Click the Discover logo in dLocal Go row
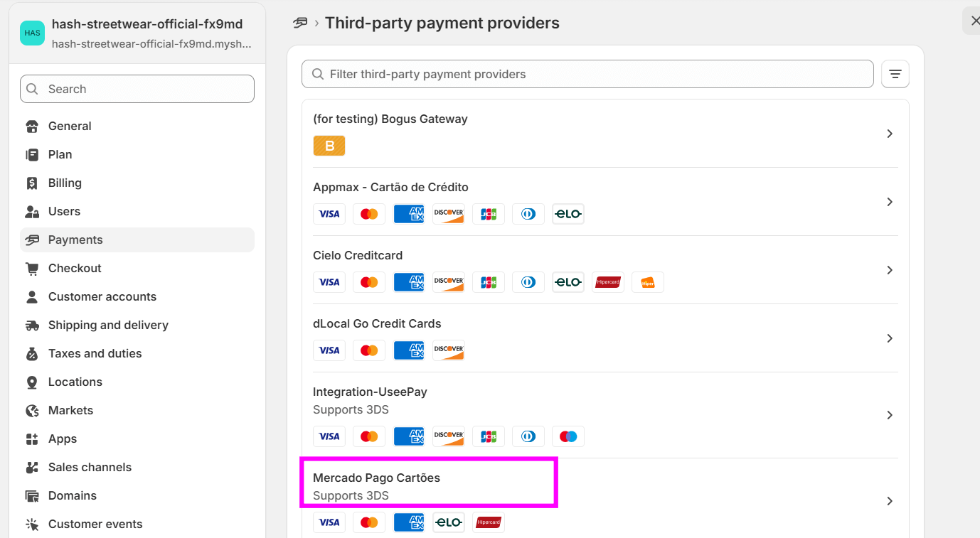 [x=449, y=350]
